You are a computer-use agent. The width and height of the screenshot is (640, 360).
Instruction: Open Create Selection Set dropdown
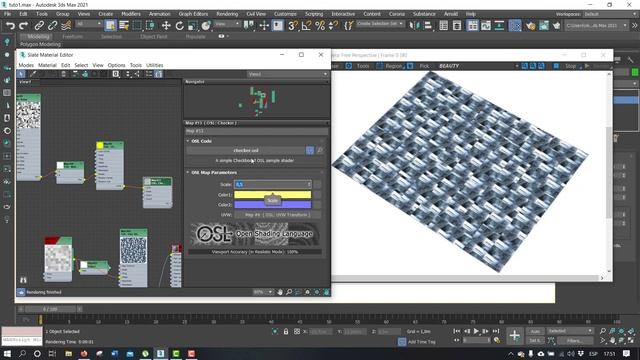pyautogui.click(x=380, y=24)
